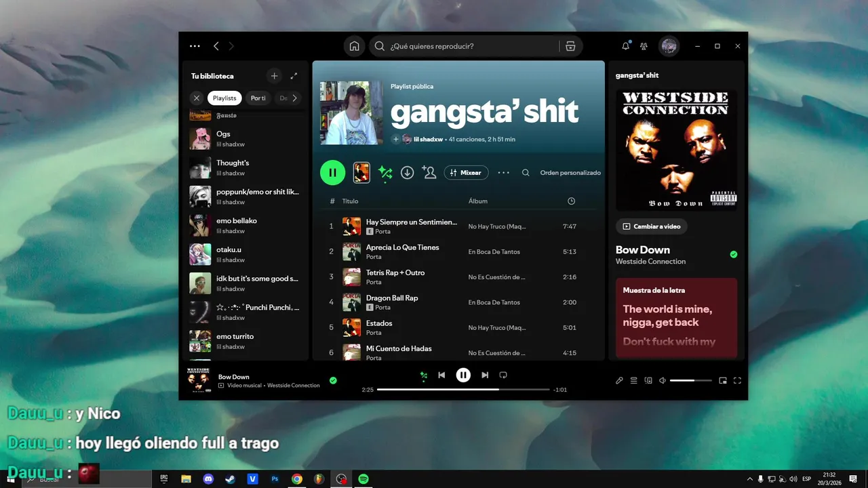Toggle liked check next to Bow Down in player bar

333,380
